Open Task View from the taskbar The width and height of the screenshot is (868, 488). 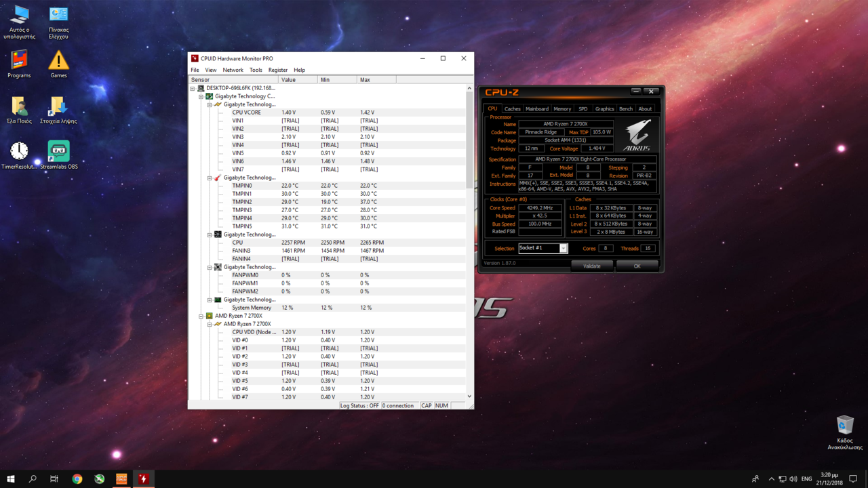click(54, 479)
